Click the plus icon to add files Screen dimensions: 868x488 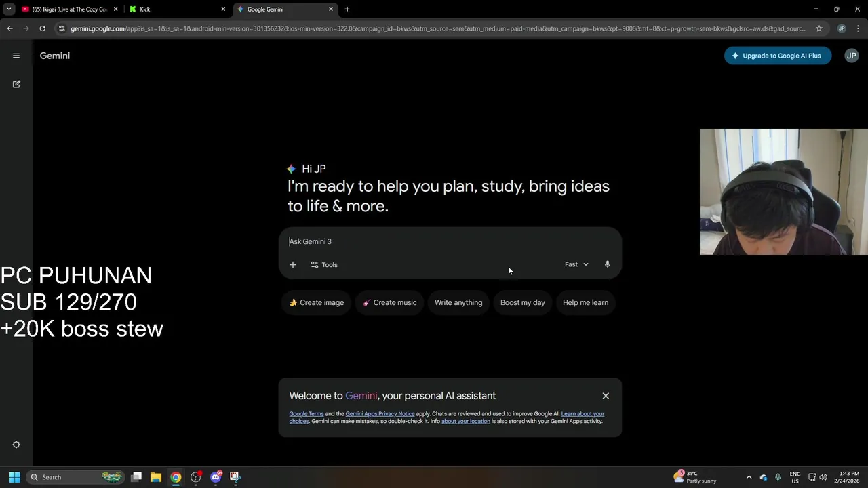[x=293, y=265]
